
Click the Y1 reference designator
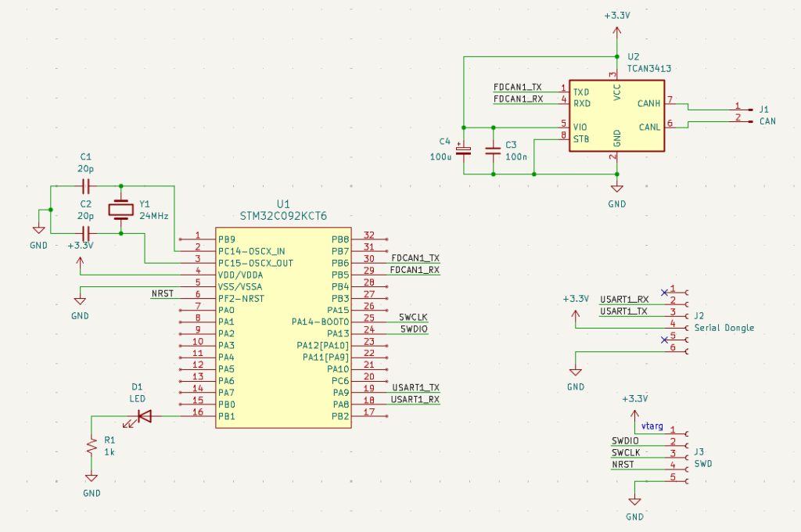145,204
